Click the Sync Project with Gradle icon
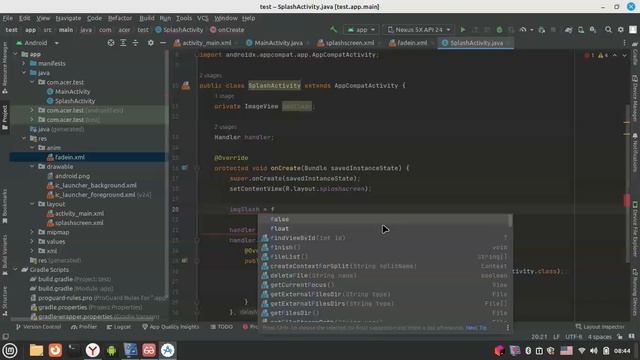640x360 pixels. tap(568, 30)
